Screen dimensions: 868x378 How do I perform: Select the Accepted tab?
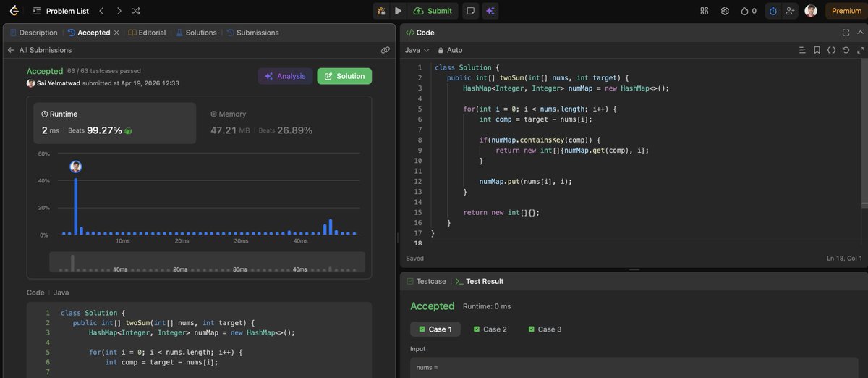[90, 33]
